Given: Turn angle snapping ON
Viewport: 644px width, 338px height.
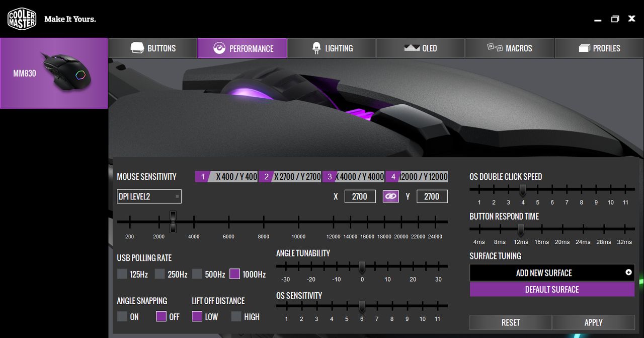Looking at the screenshot, I should coord(122,316).
